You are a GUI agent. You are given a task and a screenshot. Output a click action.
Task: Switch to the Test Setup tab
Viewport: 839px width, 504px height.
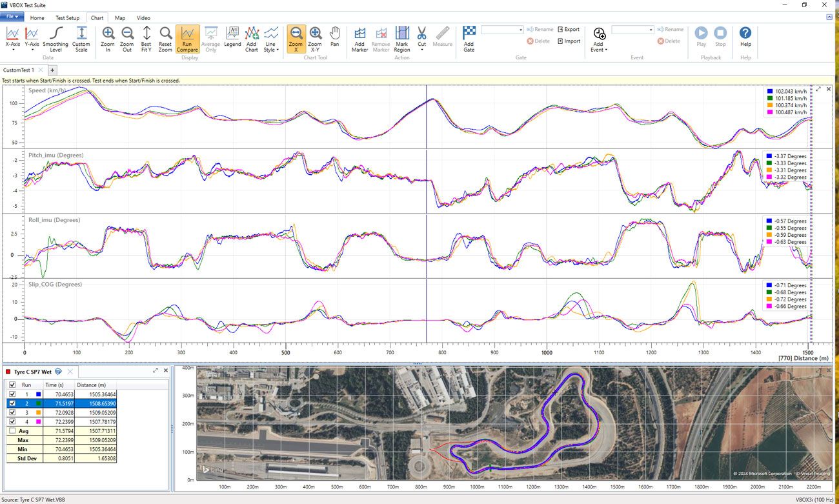pyautogui.click(x=67, y=18)
